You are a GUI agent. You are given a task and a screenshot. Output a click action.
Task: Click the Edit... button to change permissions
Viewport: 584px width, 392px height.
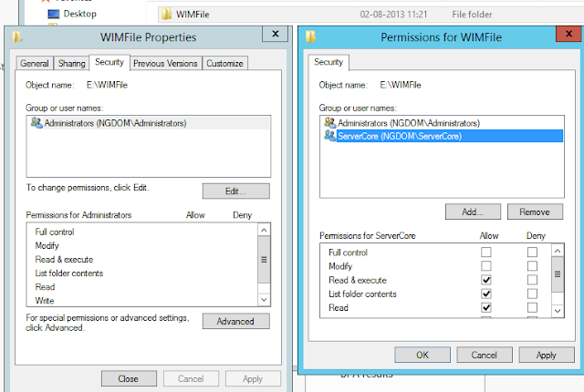click(235, 191)
